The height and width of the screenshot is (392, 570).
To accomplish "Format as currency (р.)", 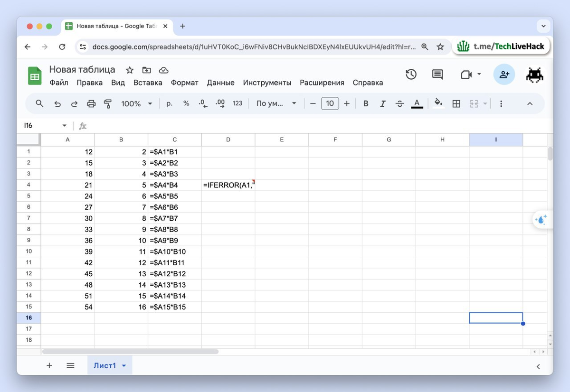I will tap(169, 103).
